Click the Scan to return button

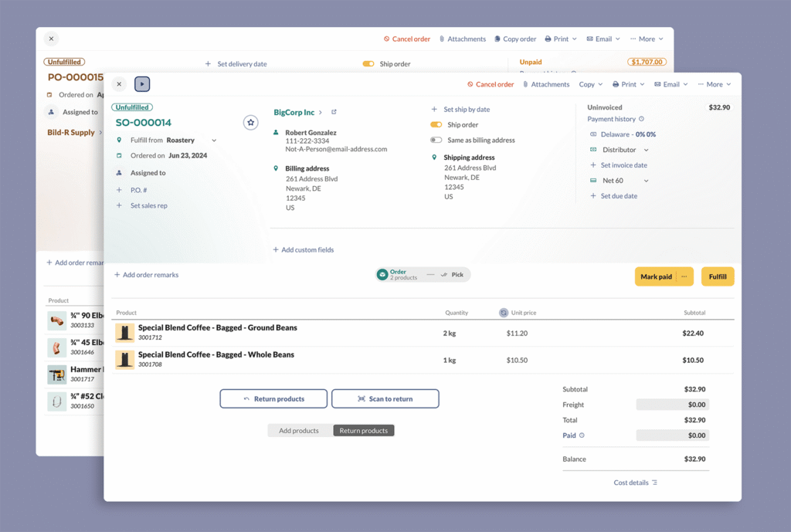(385, 398)
